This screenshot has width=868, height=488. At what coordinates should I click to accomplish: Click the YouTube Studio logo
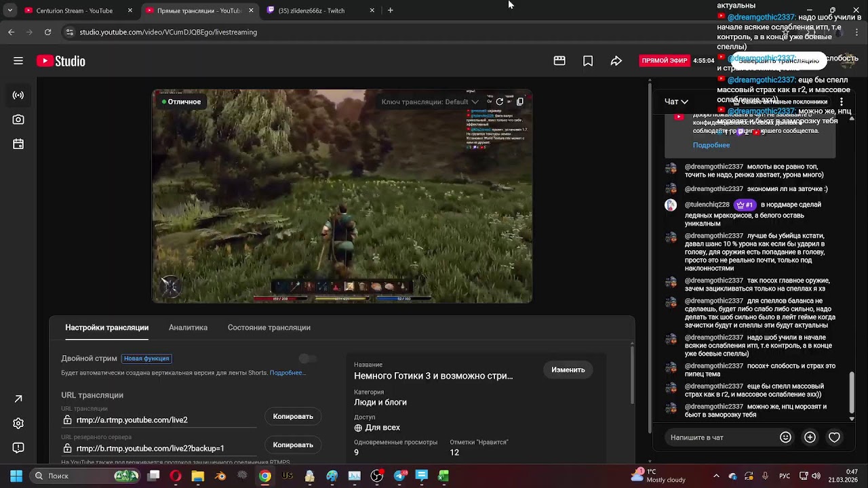pos(61,61)
